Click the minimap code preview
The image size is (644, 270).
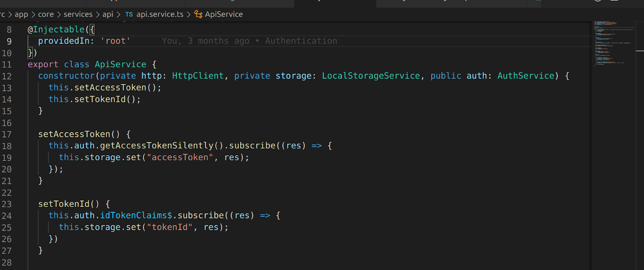pos(612,44)
